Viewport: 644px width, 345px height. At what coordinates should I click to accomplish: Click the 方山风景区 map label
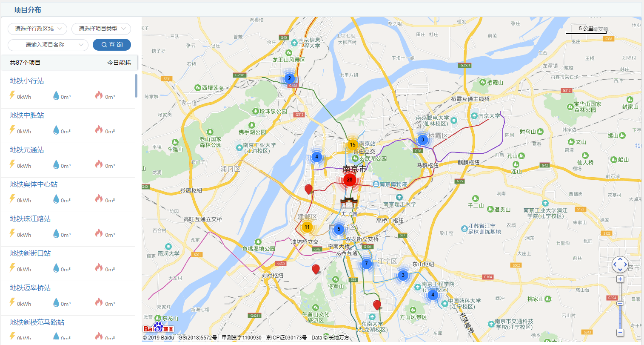tap(413, 317)
